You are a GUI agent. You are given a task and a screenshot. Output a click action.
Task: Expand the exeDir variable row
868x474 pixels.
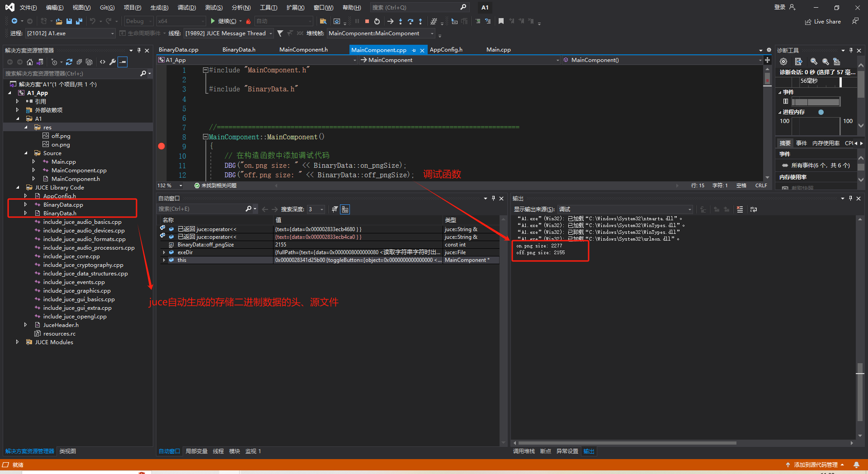[x=164, y=252]
